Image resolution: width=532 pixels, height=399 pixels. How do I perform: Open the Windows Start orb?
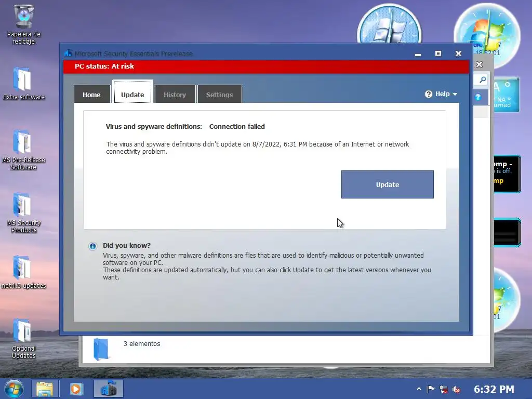(14, 389)
